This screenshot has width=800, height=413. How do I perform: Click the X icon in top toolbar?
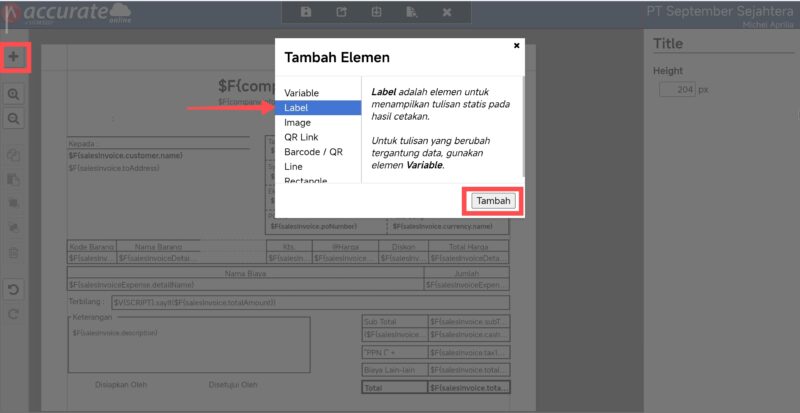447,12
